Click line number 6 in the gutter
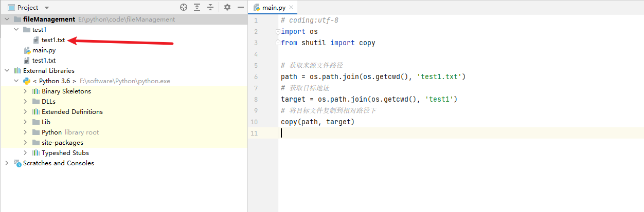This screenshot has width=644, height=212. click(x=256, y=77)
